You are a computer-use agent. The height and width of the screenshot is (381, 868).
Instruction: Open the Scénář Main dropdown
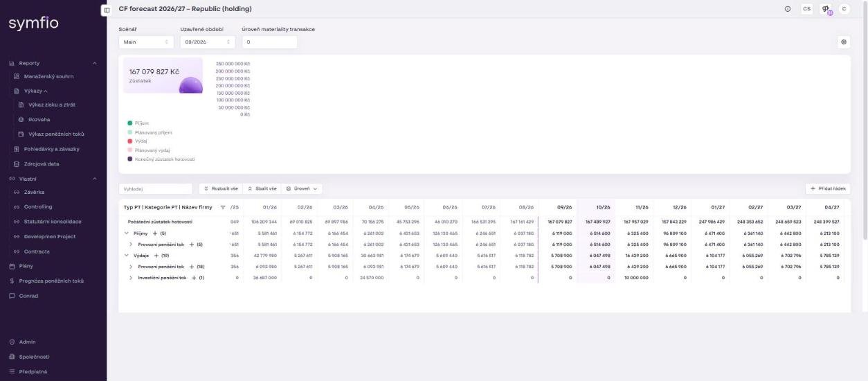[146, 42]
